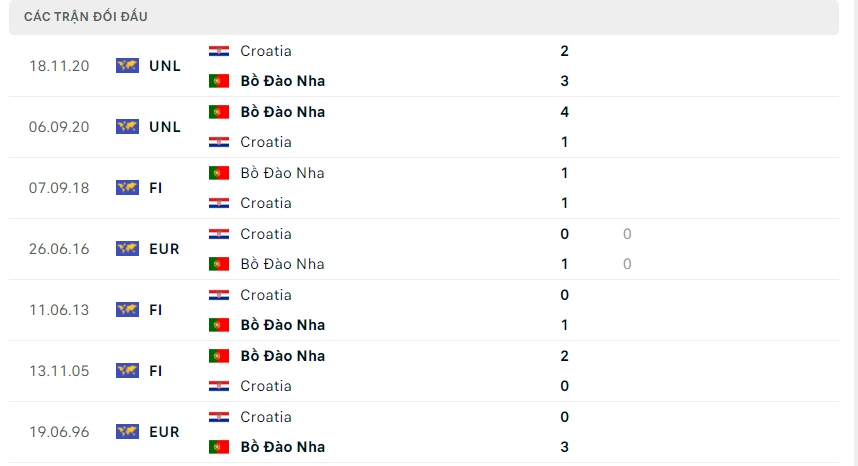Open Bồ Đào Nha team in 11.06.13 match
858x466 pixels.
click(x=282, y=325)
